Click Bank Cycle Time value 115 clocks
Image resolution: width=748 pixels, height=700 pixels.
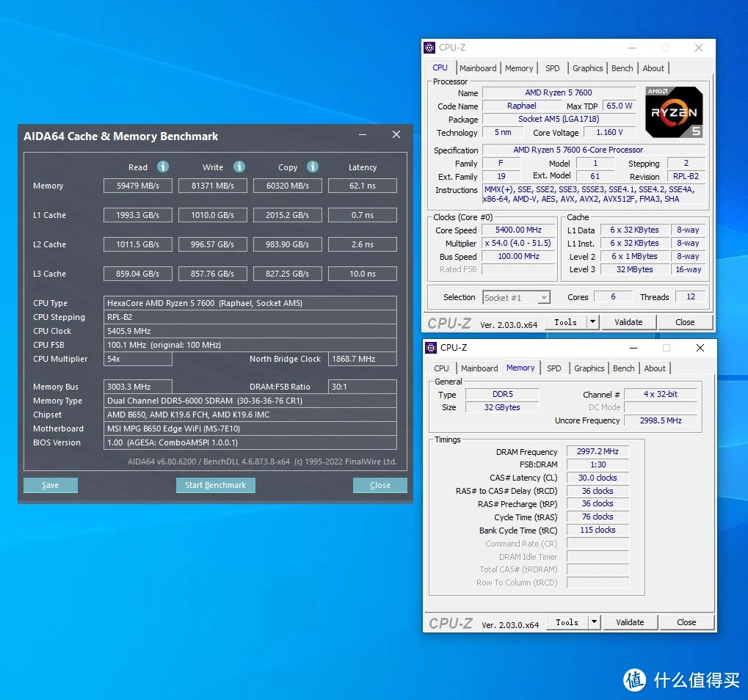[598, 530]
